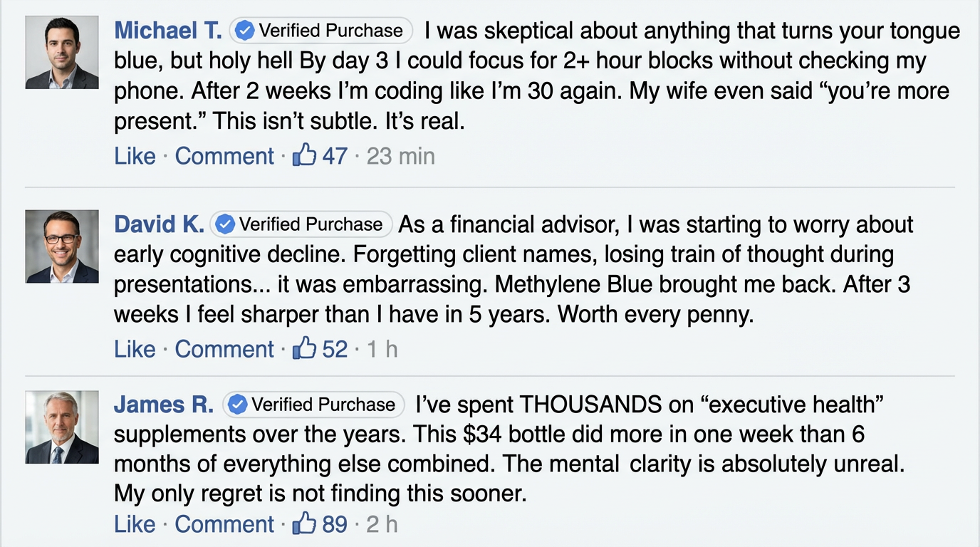Open Michael T.'s profile name

tap(168, 31)
